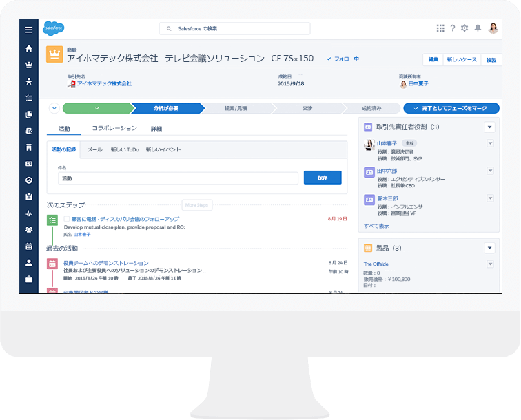Select the 新しい ToDo tab
This screenshot has width=521, height=420.
click(x=124, y=149)
